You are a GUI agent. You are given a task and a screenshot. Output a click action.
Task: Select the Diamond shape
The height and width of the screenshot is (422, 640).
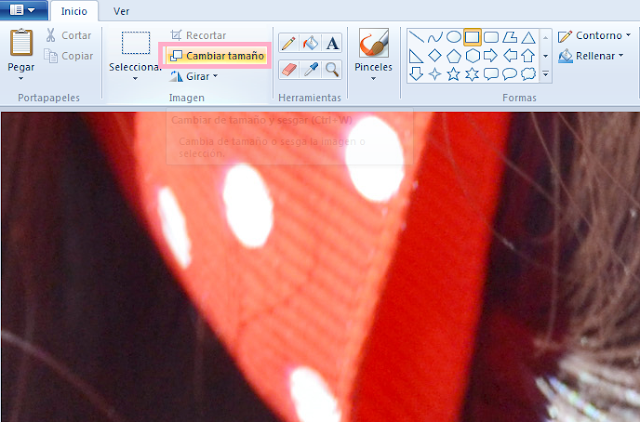tap(435, 56)
